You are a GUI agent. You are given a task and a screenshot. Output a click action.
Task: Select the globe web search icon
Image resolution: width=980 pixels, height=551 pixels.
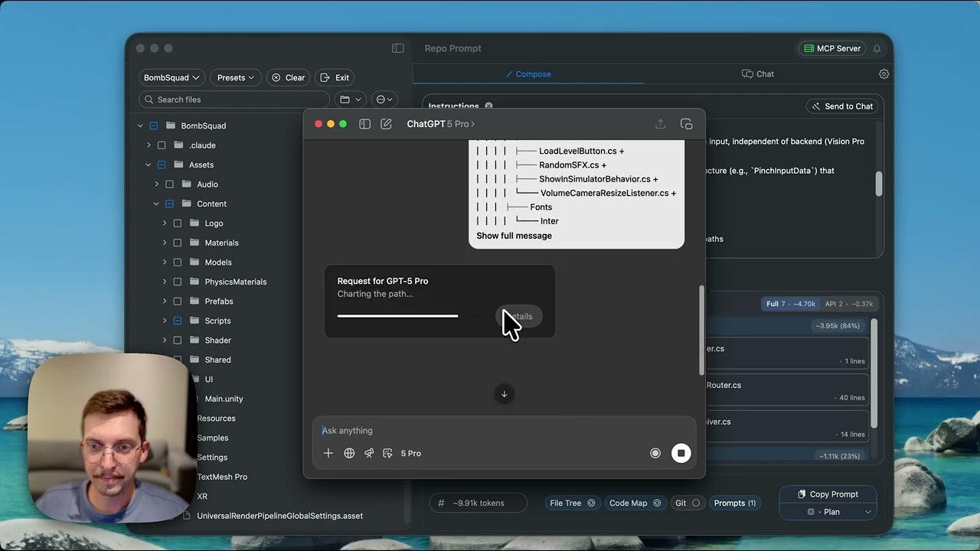click(x=349, y=453)
